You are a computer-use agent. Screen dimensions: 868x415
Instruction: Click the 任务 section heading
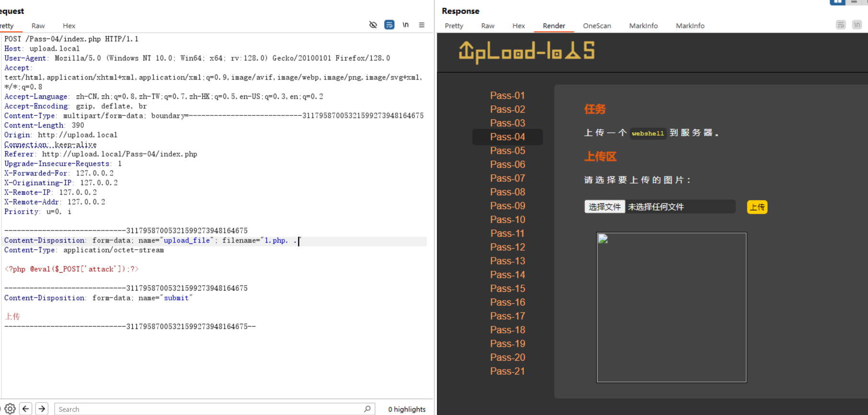click(x=595, y=109)
